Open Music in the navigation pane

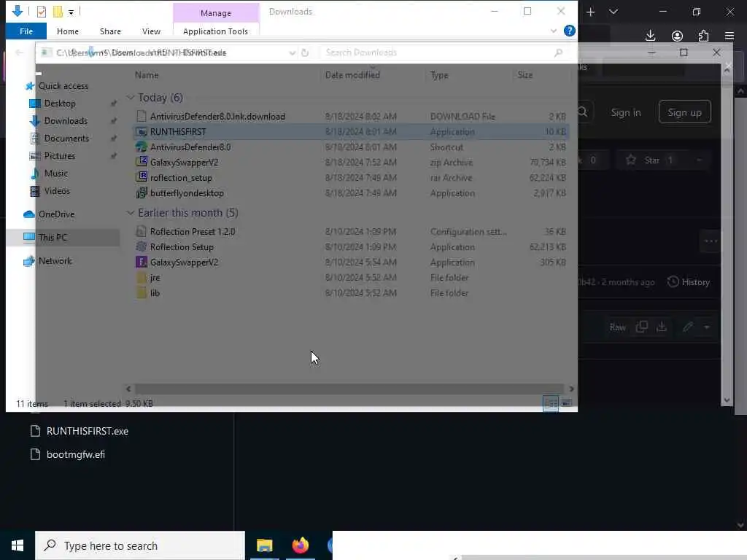55,174
